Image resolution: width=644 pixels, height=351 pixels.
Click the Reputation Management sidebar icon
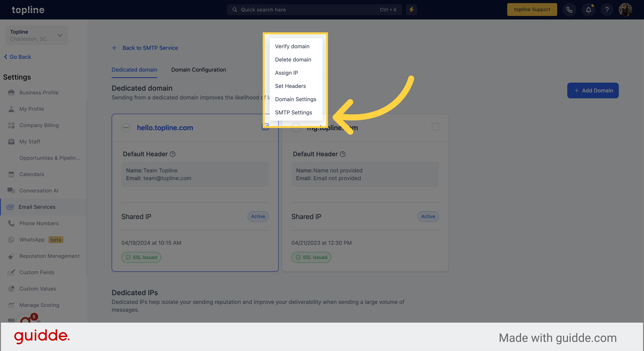pos(11,256)
